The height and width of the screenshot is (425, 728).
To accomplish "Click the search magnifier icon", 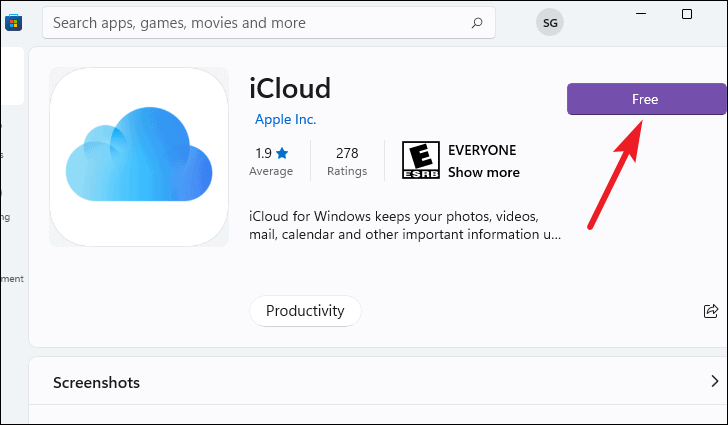I will [x=477, y=23].
